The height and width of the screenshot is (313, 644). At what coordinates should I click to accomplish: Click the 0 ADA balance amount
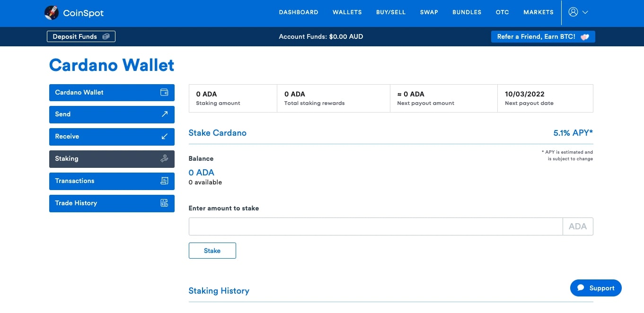click(x=202, y=173)
